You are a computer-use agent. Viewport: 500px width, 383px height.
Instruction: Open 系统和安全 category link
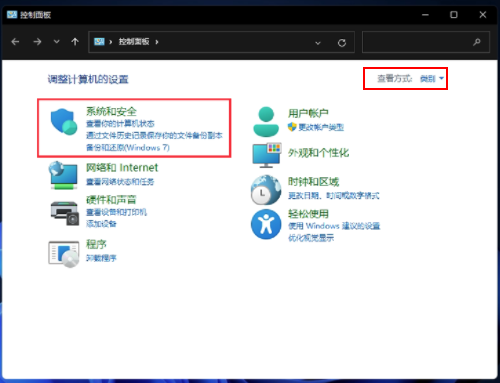point(111,111)
